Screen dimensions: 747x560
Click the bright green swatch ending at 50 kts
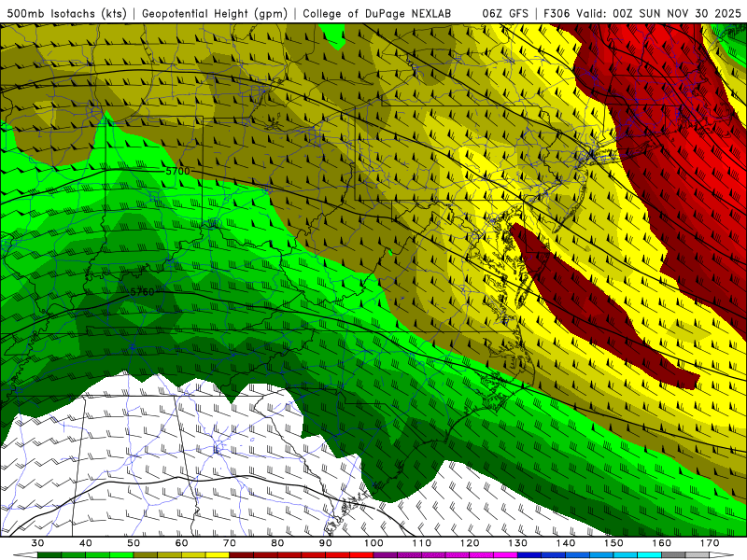(x=121, y=554)
